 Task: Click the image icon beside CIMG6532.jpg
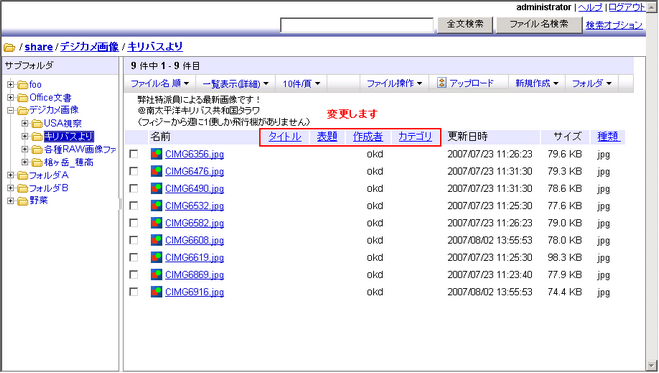tap(156, 205)
